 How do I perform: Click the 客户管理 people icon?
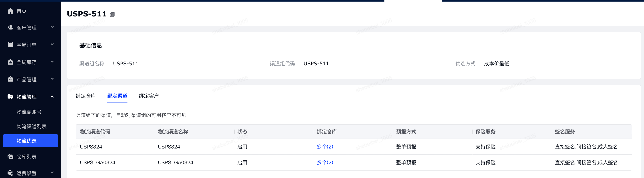click(x=10, y=27)
